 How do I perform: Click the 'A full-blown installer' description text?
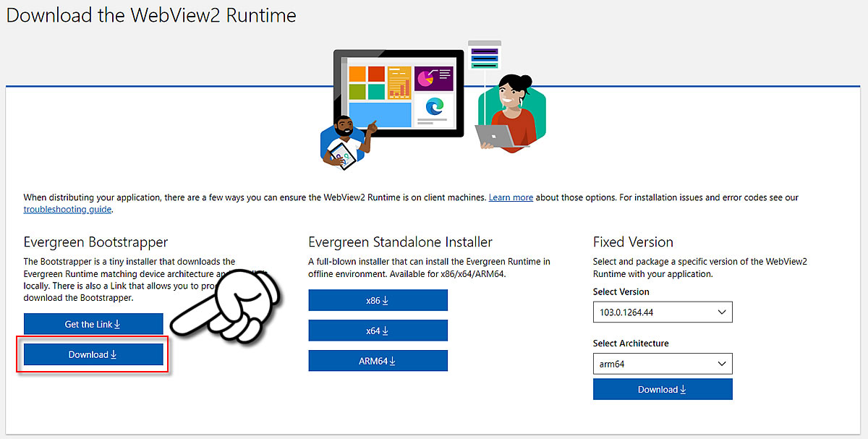click(430, 268)
